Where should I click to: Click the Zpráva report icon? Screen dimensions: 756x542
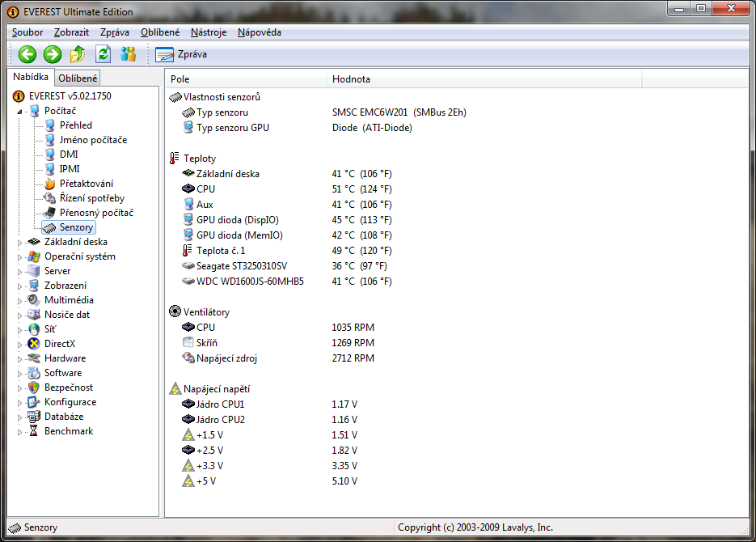[164, 54]
